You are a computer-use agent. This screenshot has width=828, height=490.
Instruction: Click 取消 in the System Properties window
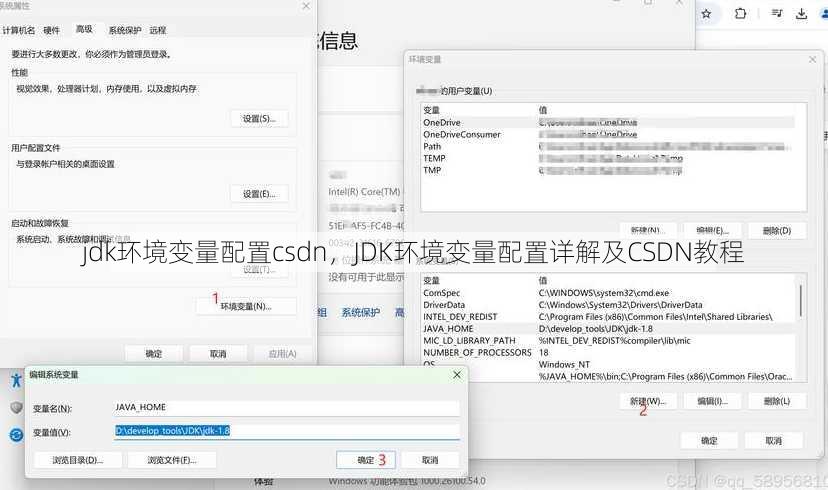(218, 354)
